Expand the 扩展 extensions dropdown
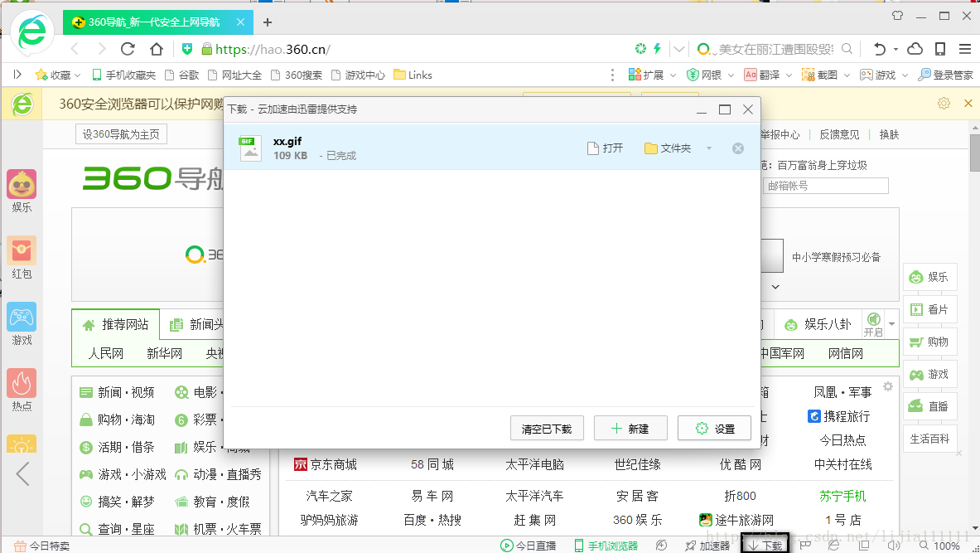The width and height of the screenshot is (980, 553). (x=673, y=75)
